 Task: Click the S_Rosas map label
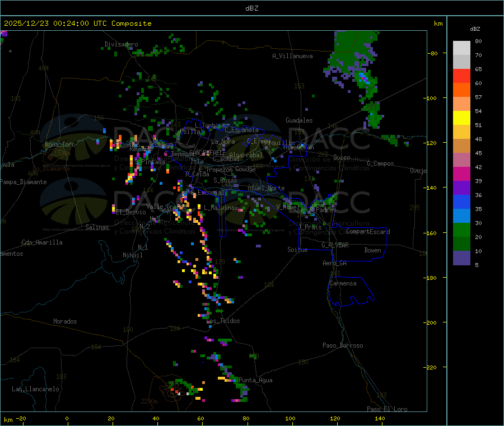(225, 180)
